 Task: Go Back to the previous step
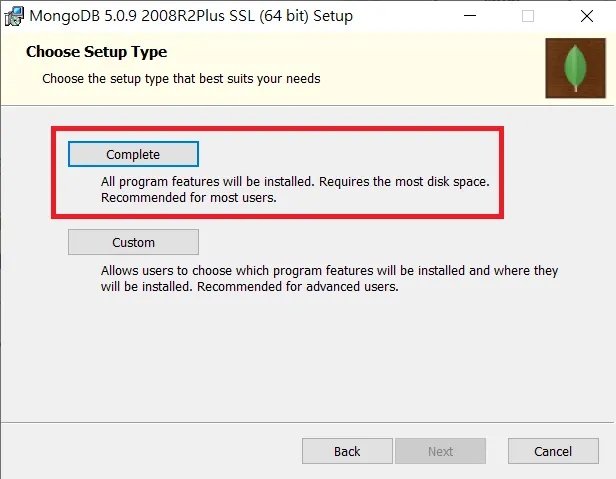(x=347, y=451)
